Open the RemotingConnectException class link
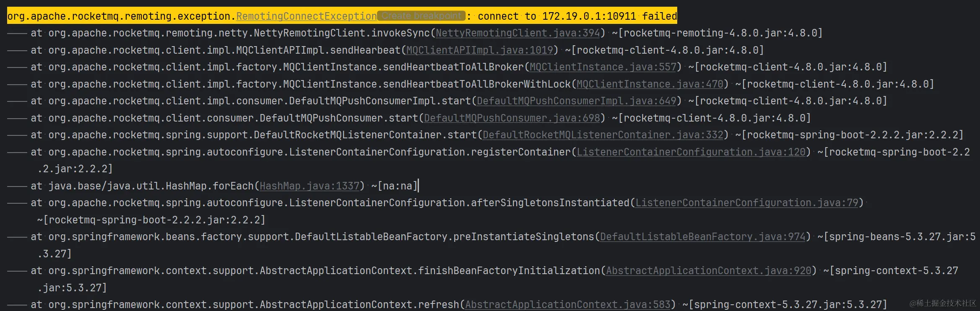 (x=306, y=16)
